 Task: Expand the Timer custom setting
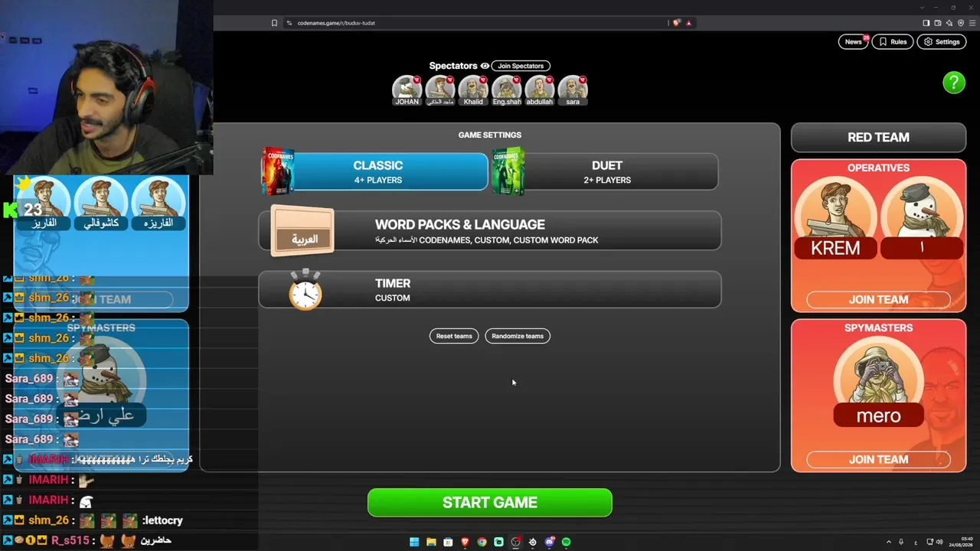click(490, 289)
